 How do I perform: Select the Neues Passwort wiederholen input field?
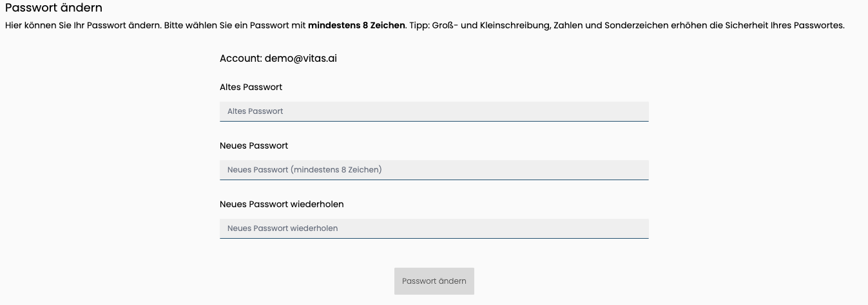(x=434, y=228)
